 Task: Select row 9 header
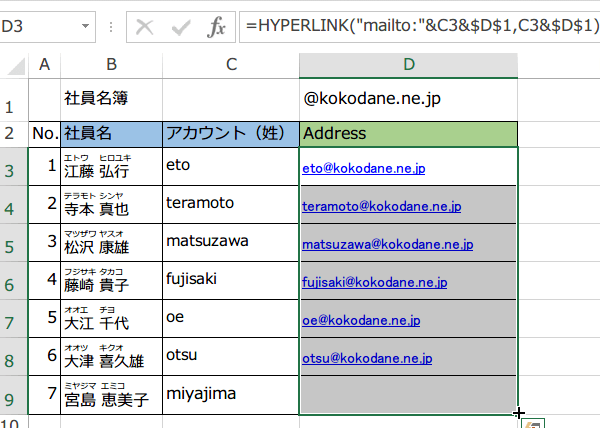click(14, 395)
